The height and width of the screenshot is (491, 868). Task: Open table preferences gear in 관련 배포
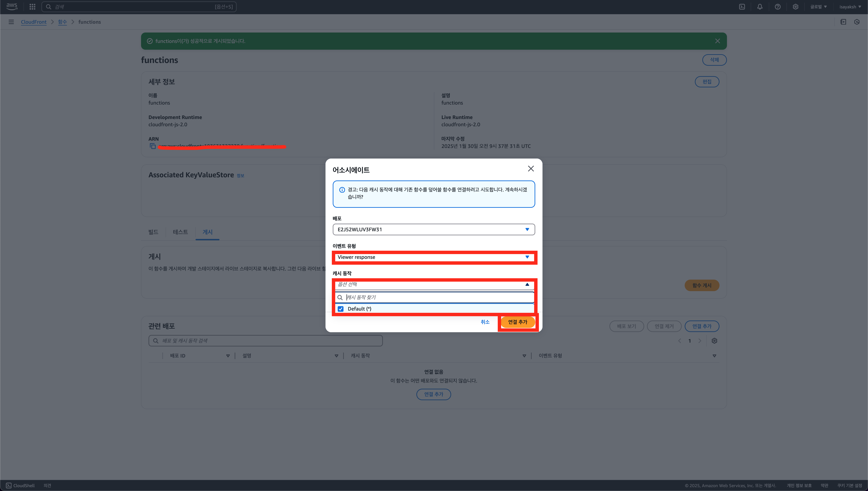[715, 341]
